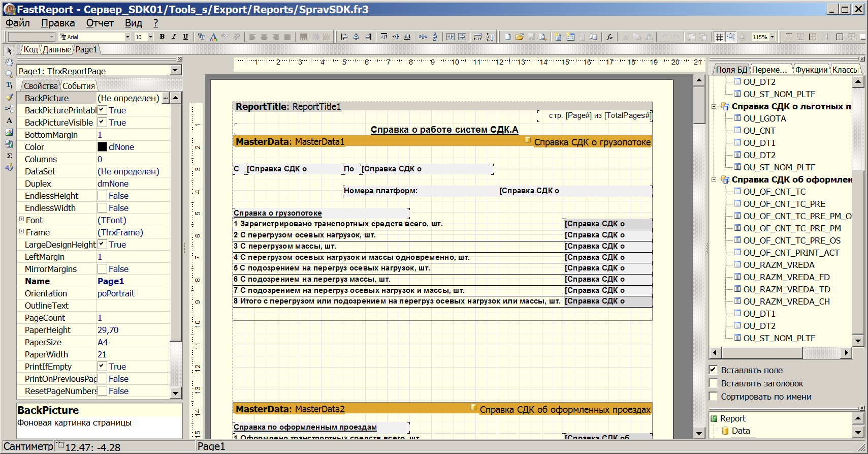Insert a Picture object
This screenshot has height=454, width=868.
click(x=9, y=132)
